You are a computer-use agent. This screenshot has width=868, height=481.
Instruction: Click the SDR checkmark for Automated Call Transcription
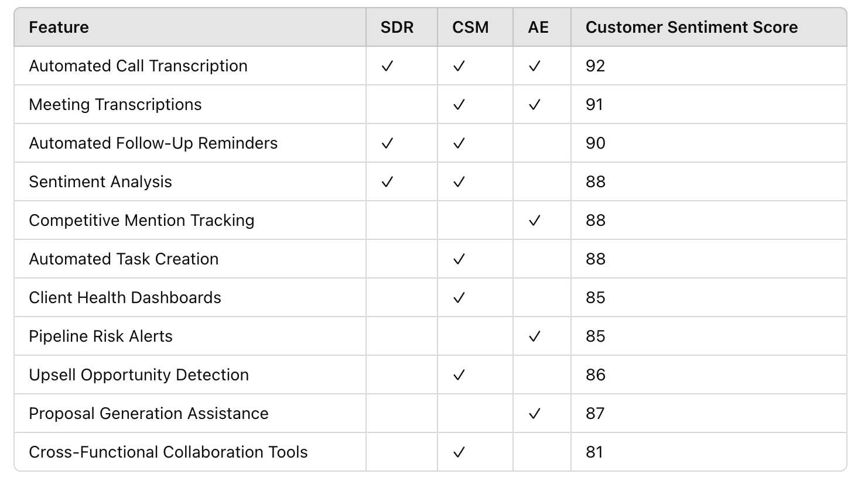click(387, 66)
